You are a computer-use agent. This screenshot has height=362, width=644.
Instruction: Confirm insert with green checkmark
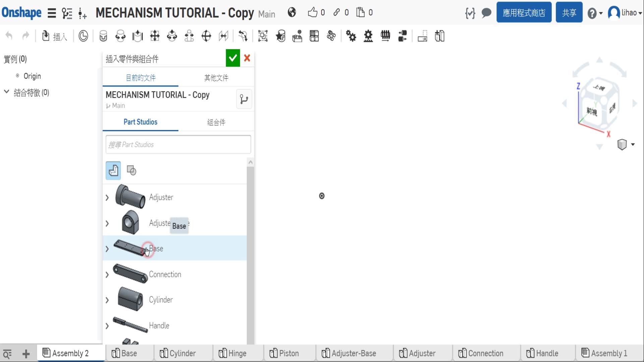pos(233,58)
